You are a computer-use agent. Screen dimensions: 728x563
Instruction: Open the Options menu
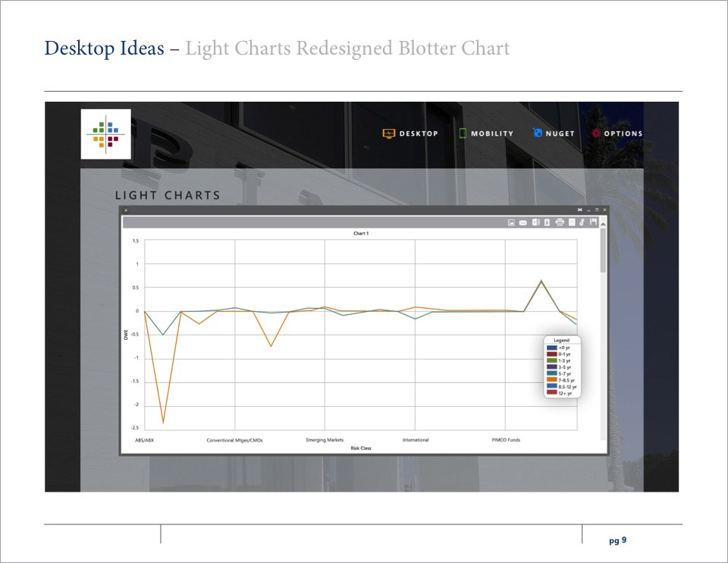[617, 134]
